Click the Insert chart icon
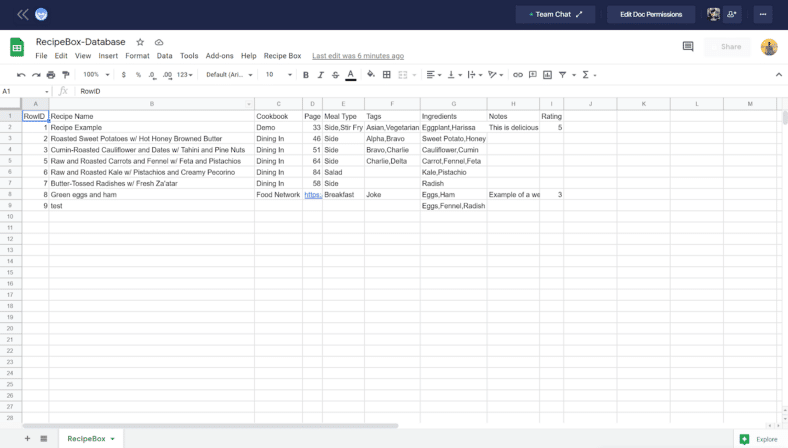This screenshot has width=788, height=448. pyautogui.click(x=547, y=75)
